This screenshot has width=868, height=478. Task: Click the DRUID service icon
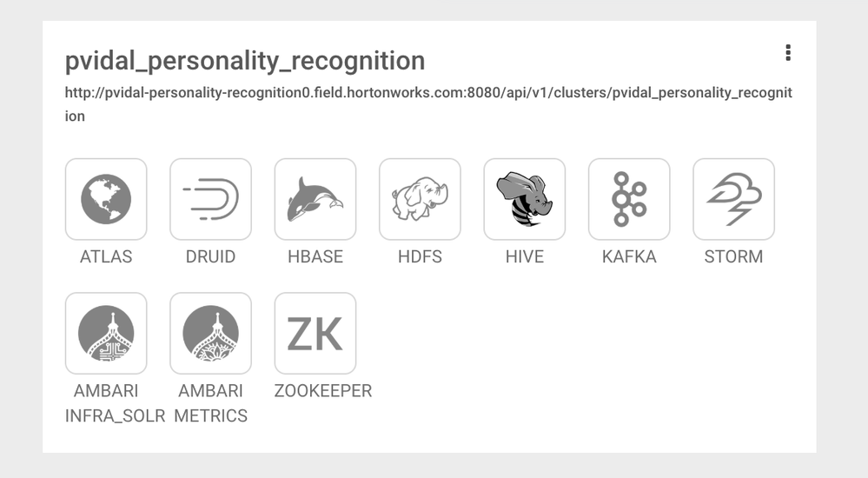click(210, 199)
